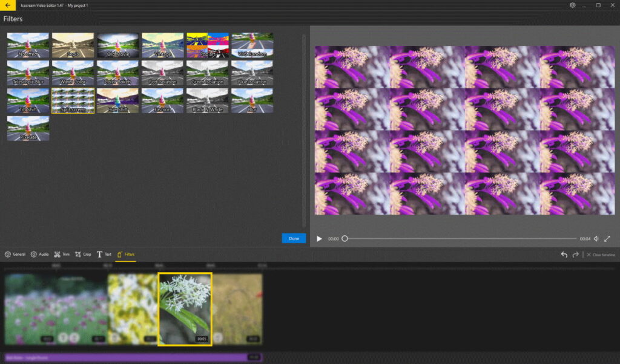Select the Trim tool
The height and width of the screenshot is (364, 620).
coord(62,254)
